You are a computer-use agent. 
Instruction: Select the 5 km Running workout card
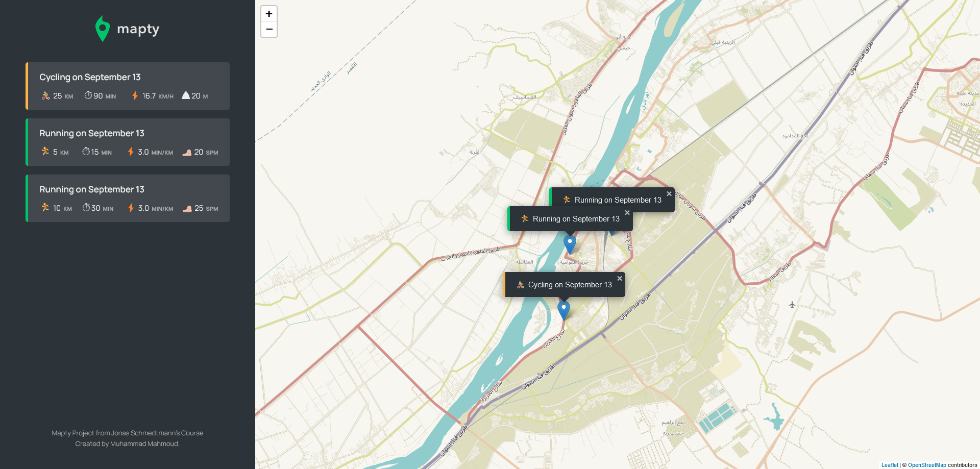click(128, 142)
